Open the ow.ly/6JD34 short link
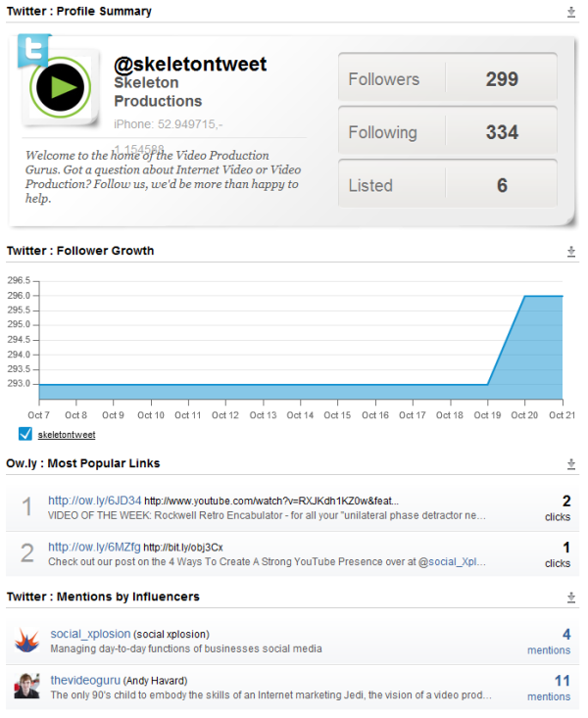The width and height of the screenshot is (588, 718). pyautogui.click(x=94, y=501)
